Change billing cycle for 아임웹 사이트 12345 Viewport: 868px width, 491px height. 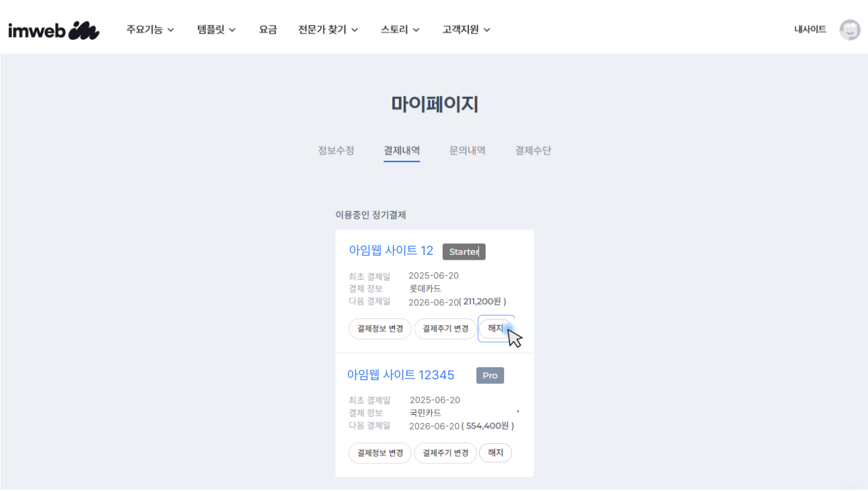pyautogui.click(x=445, y=453)
